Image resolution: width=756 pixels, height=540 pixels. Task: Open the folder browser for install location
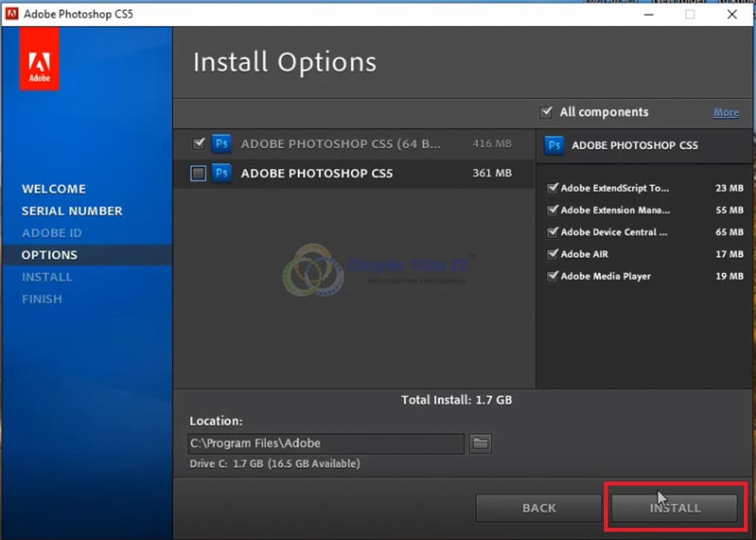pyautogui.click(x=481, y=444)
